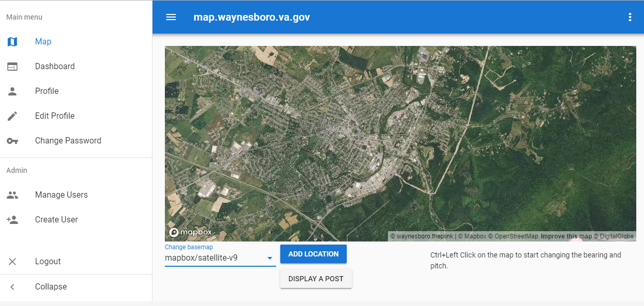Click the Ctrl+Left Click hint text
This screenshot has height=306, width=644.
526,261
